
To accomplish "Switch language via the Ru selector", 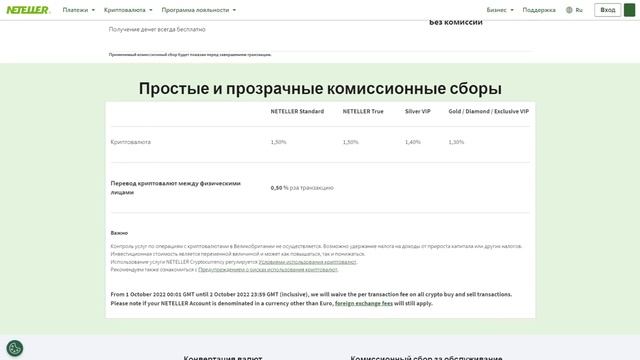I will point(579,10).
